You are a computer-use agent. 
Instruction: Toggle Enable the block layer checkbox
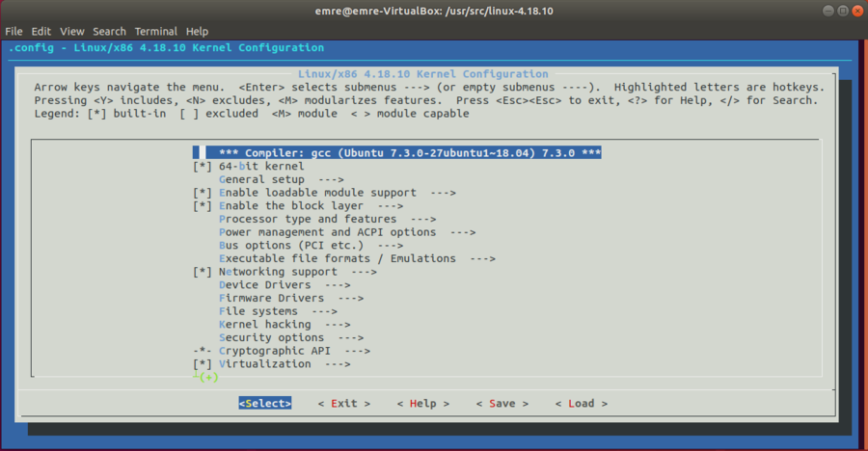pos(203,206)
